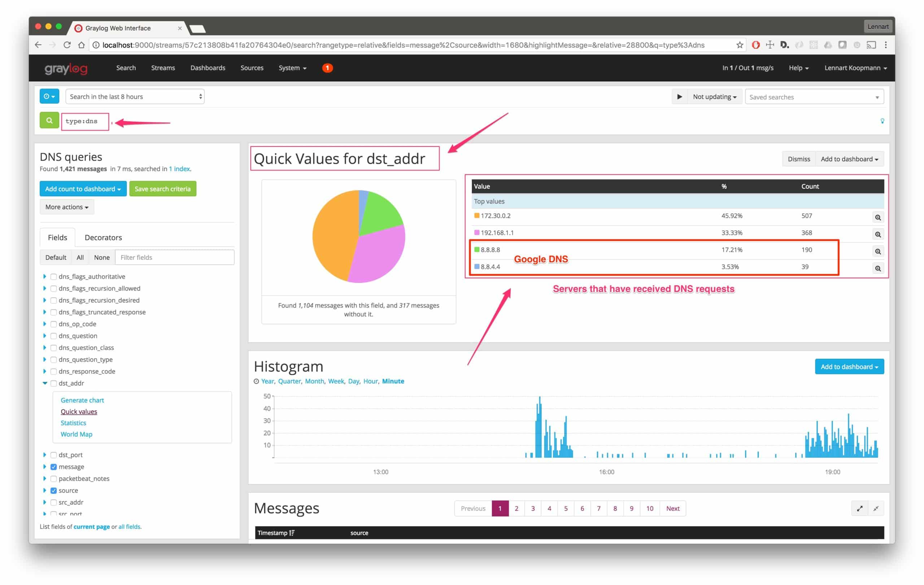This screenshot has height=585, width=924.
Task: Click the play button next to Not updating
Action: [679, 97]
